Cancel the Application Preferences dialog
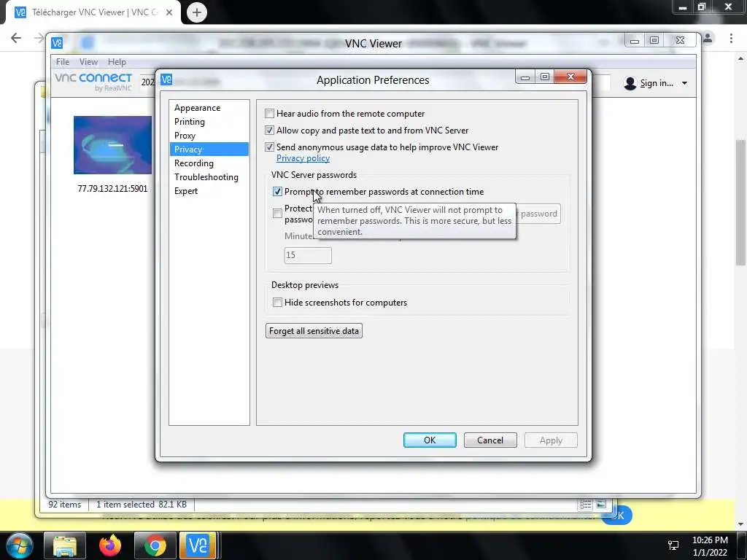The image size is (747, 560). tap(490, 440)
